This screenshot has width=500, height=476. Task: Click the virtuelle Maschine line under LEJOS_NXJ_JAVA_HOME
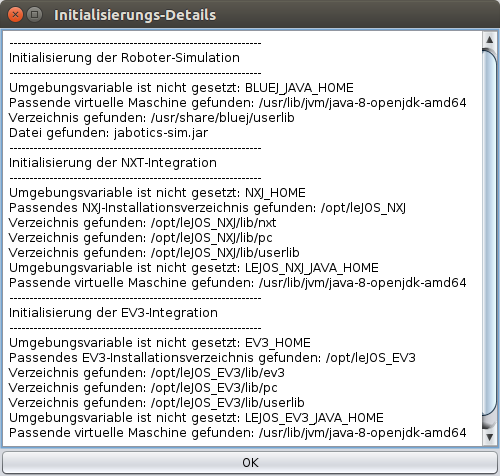[x=238, y=283]
